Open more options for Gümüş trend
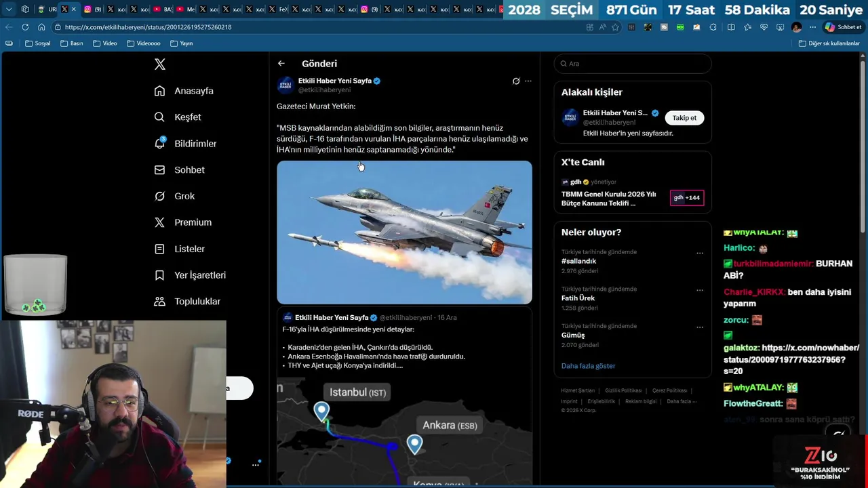The width and height of the screenshot is (868, 488). pos(700,327)
